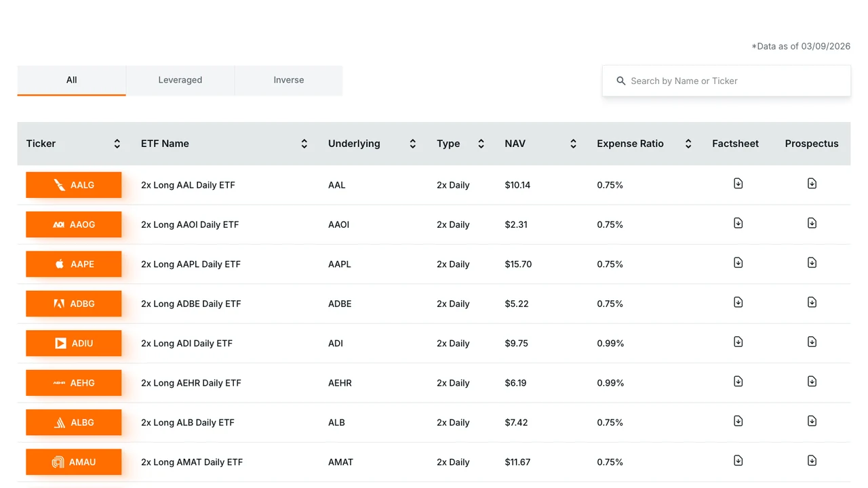868x488 pixels.
Task: Click '2x Long ADBE Daily ETF' name
Action: pos(191,304)
